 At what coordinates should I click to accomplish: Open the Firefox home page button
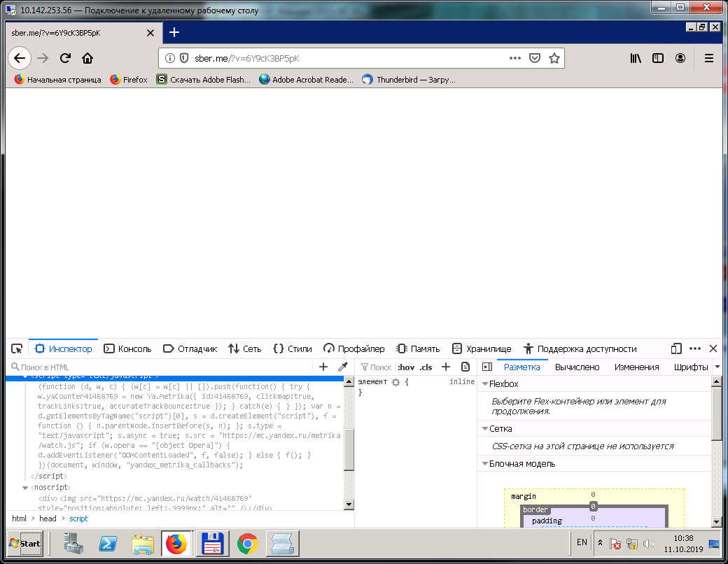(x=87, y=58)
